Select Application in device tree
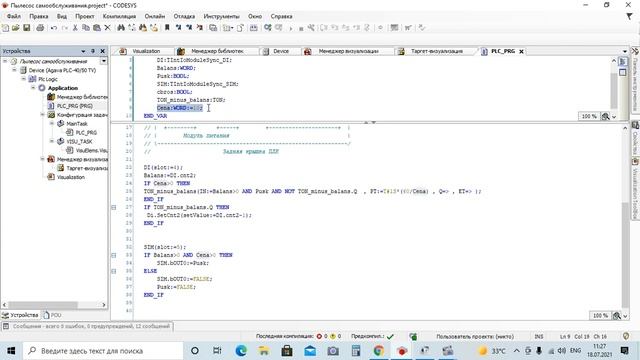This screenshot has height=360, width=640. (x=62, y=88)
